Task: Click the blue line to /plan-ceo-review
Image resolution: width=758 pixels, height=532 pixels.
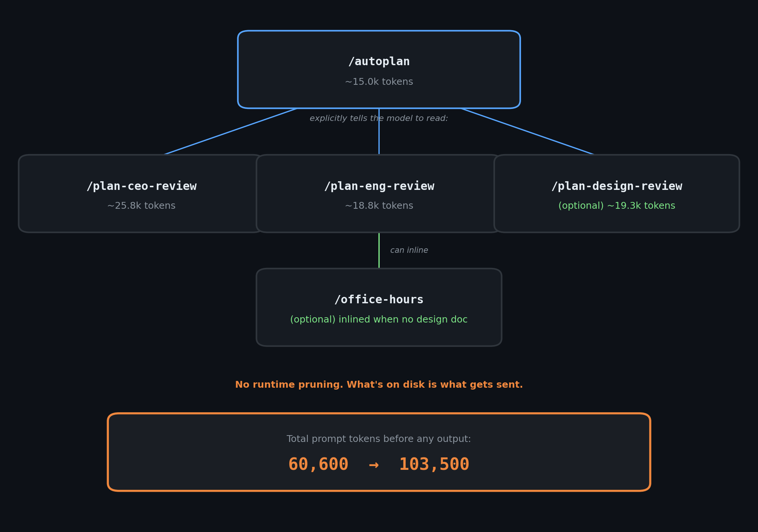Action: point(231,131)
